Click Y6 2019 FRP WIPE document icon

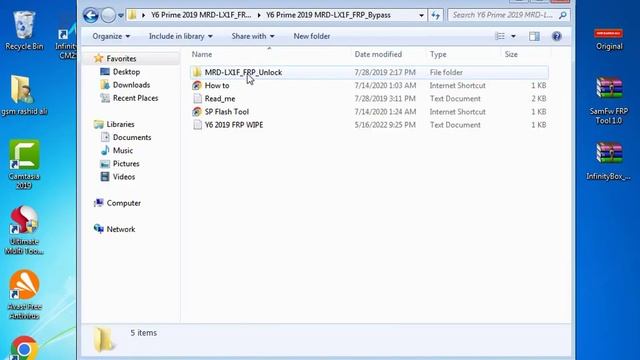pyautogui.click(x=197, y=124)
